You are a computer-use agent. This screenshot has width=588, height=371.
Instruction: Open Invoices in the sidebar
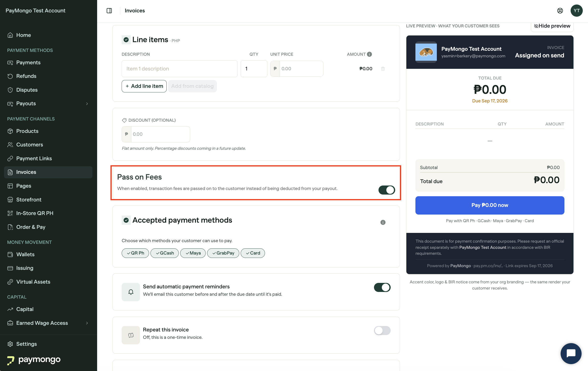pyautogui.click(x=48, y=172)
